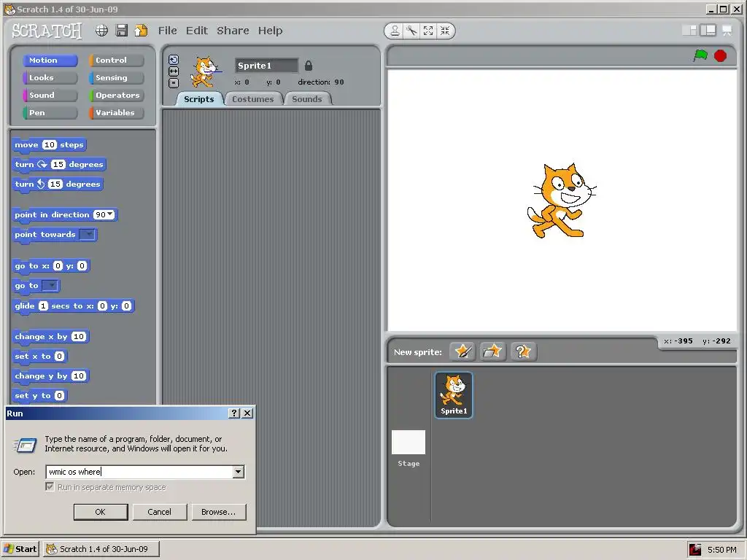This screenshot has width=747, height=560.
Task: Select the shrink sprite tool
Action: (x=445, y=31)
